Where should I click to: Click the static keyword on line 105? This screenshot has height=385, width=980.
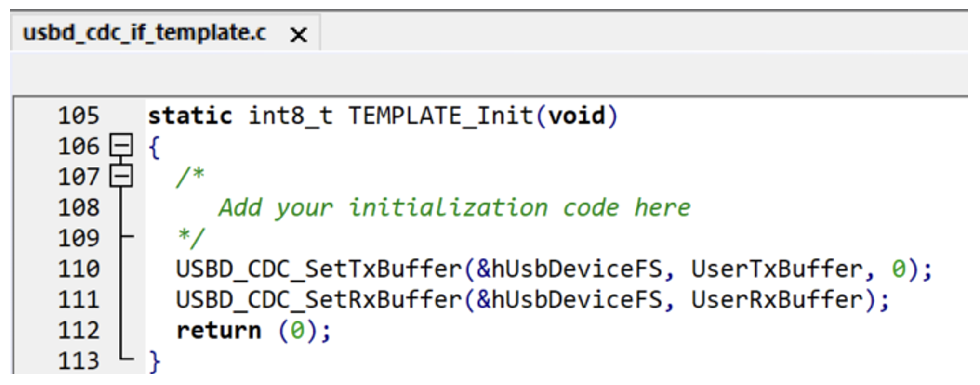click(x=190, y=116)
